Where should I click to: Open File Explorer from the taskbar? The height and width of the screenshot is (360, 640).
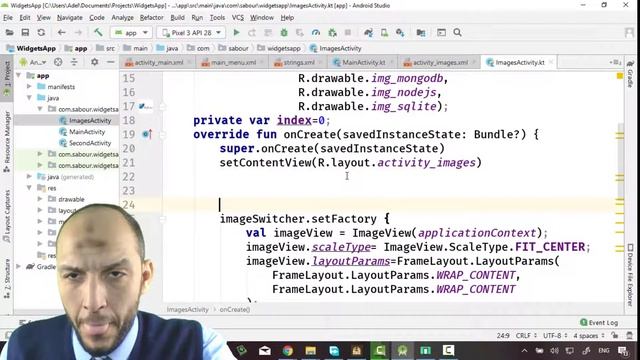point(311,351)
